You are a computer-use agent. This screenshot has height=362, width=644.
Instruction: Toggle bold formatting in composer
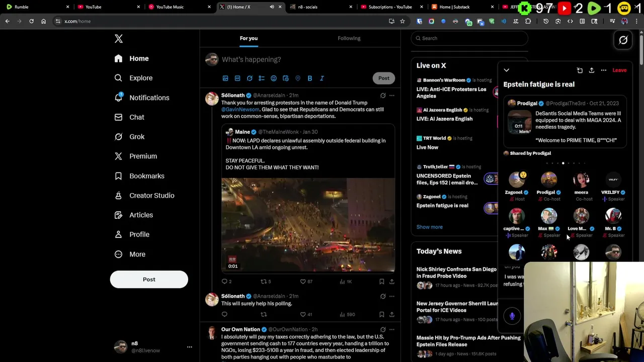tap(310, 78)
